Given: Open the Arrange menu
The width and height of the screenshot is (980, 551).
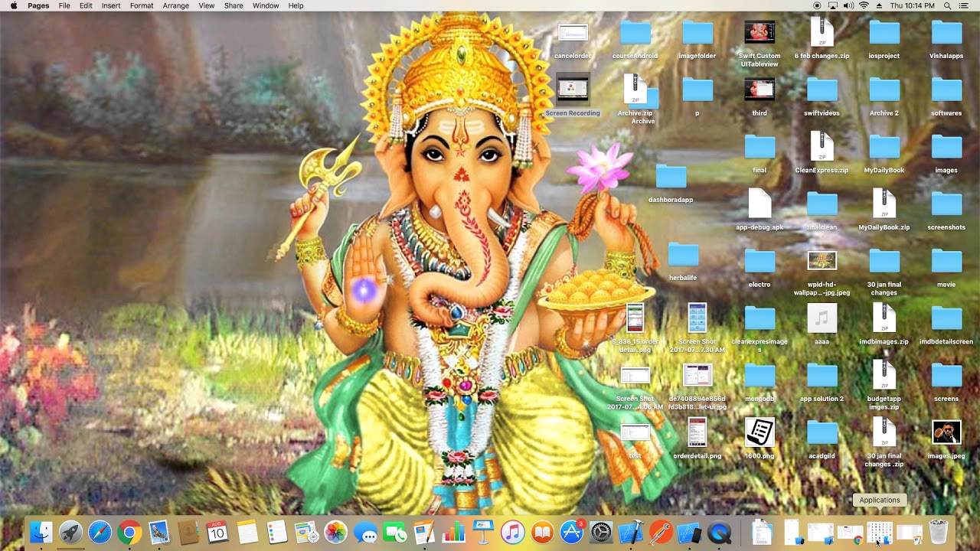Looking at the screenshot, I should click(176, 5).
